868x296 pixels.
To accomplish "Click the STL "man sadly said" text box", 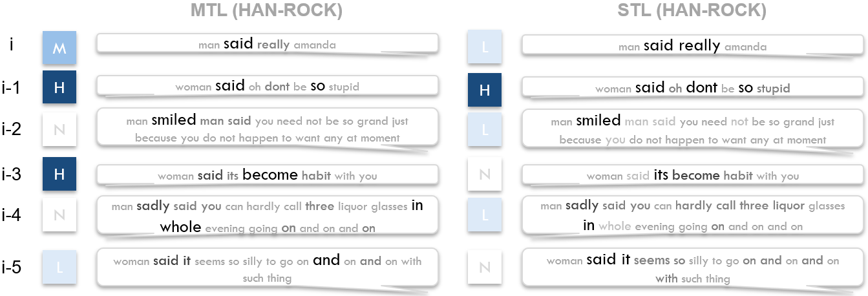I will 692,215.
